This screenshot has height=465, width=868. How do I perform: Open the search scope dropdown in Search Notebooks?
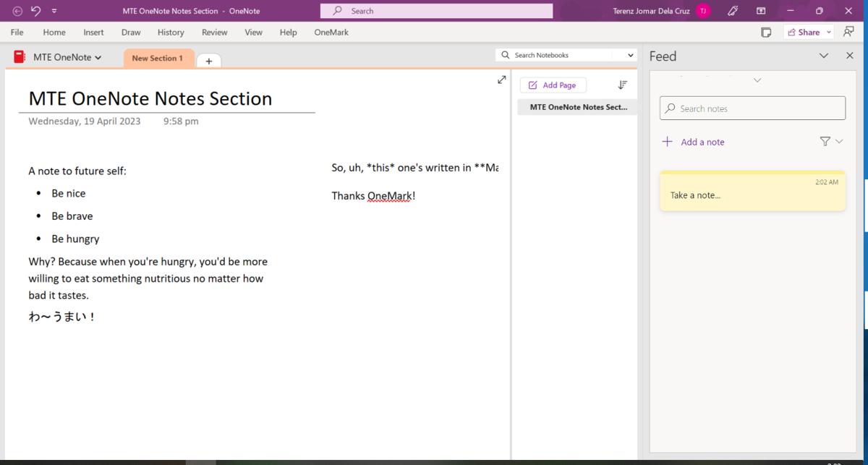[629, 54]
